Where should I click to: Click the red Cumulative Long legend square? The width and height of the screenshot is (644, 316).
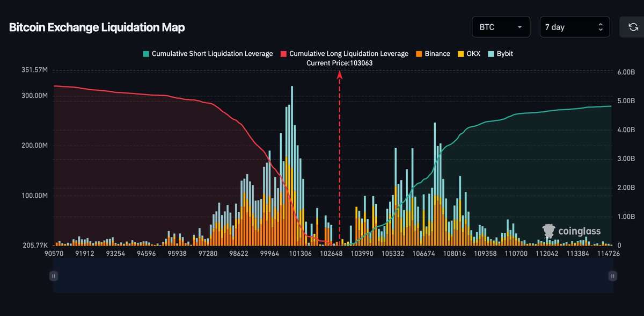[x=283, y=54]
